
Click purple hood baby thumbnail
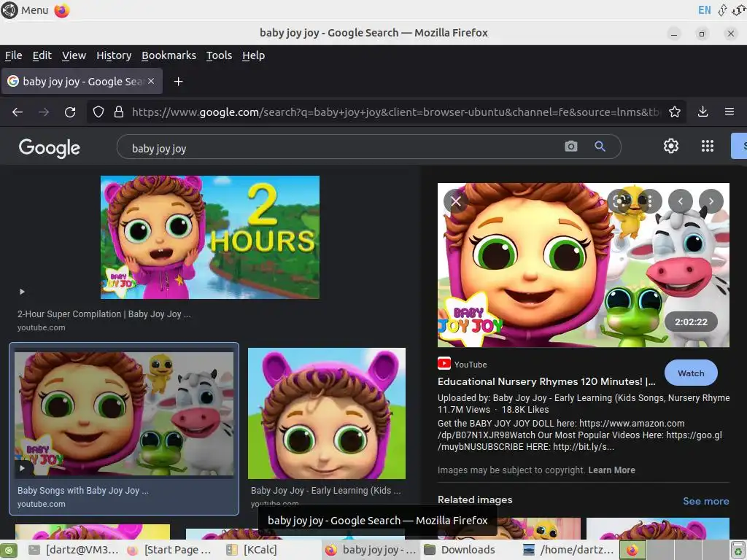pos(327,413)
